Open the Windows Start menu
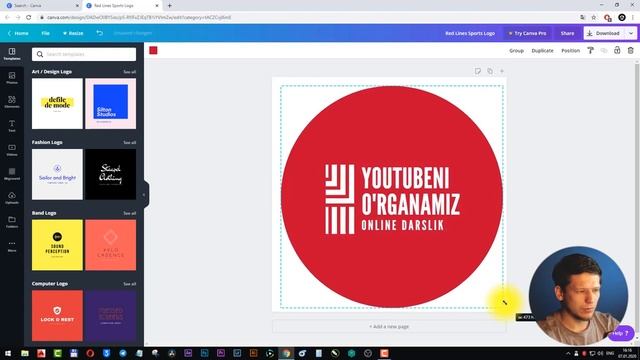Viewport: 640px width, 360px height. click(x=8, y=353)
